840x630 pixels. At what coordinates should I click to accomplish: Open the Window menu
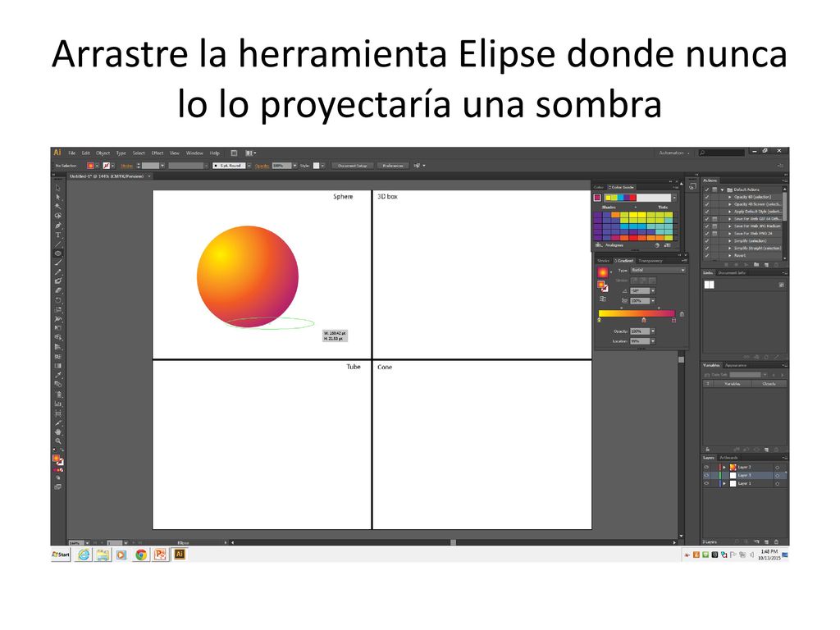194,153
